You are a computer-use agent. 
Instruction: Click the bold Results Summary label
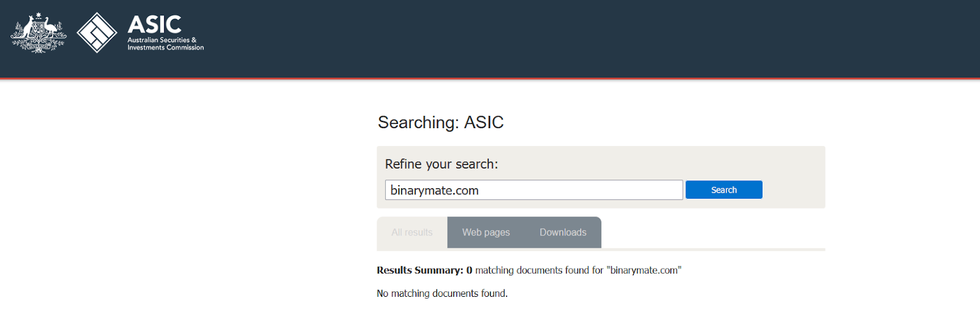click(420, 270)
